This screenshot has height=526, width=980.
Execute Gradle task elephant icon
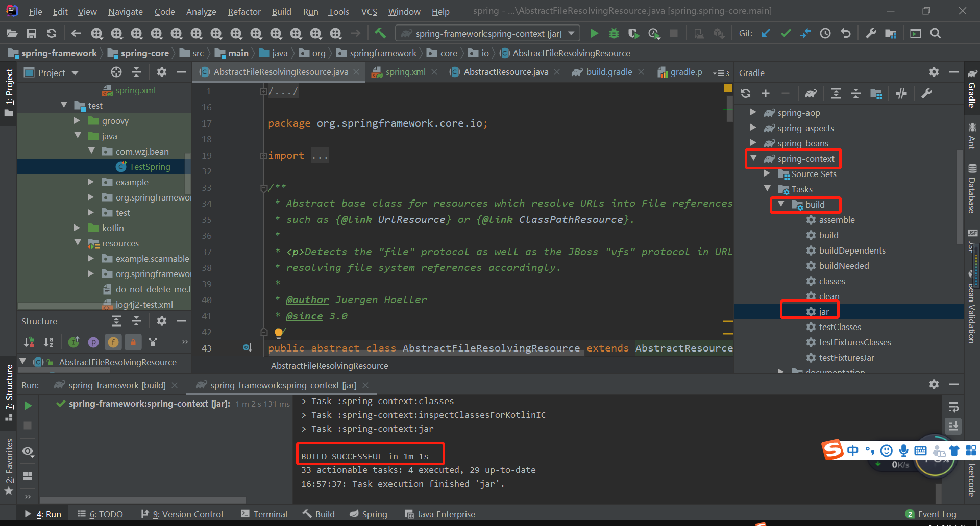coord(811,93)
